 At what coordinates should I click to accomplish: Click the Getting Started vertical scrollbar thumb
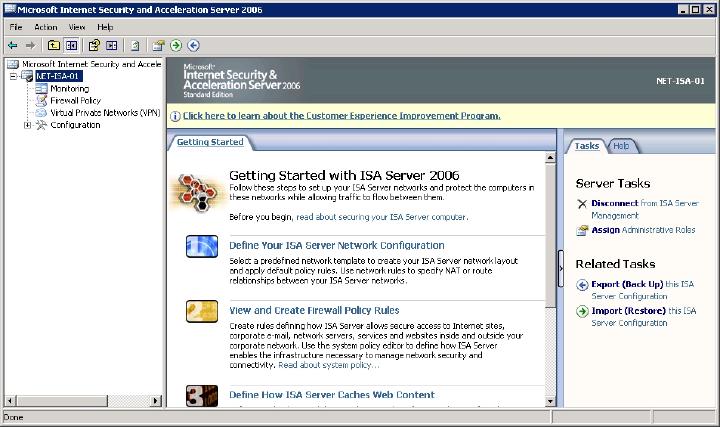[550, 235]
